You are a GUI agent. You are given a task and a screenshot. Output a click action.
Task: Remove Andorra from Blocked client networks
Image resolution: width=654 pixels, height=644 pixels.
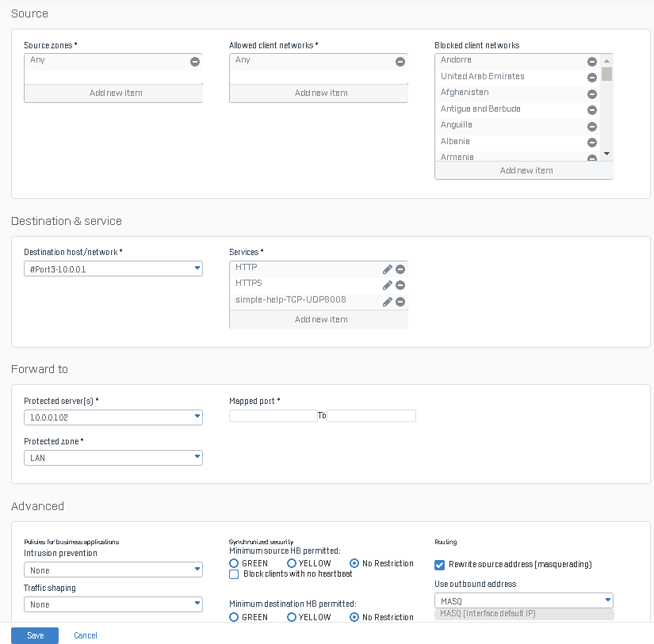click(591, 62)
